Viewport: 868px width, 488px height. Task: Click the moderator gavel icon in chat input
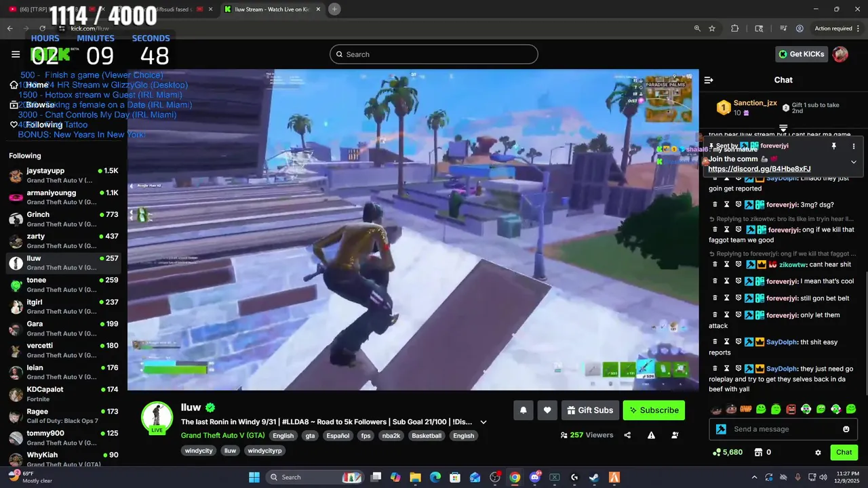point(721,429)
